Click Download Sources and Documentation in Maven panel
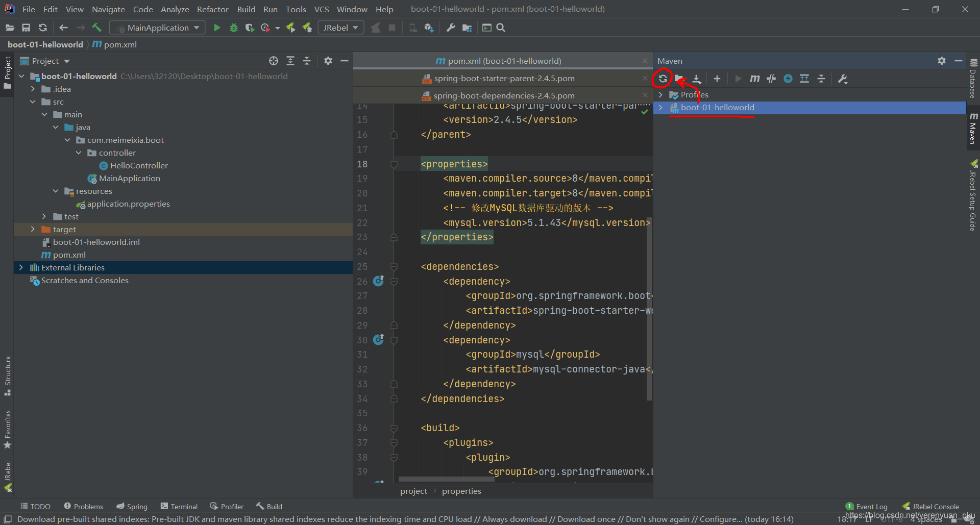 [697, 79]
